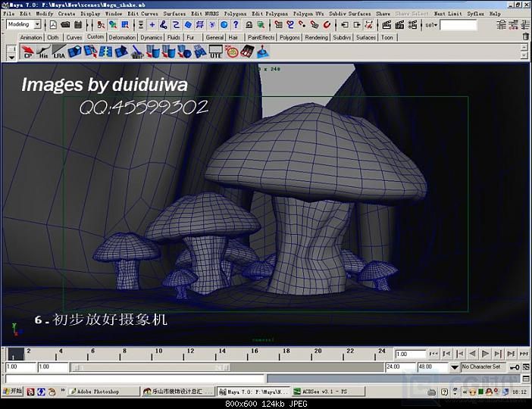Image resolution: width=532 pixels, height=409 pixels.
Task: Click the input connections icon
Action: (x=345, y=25)
